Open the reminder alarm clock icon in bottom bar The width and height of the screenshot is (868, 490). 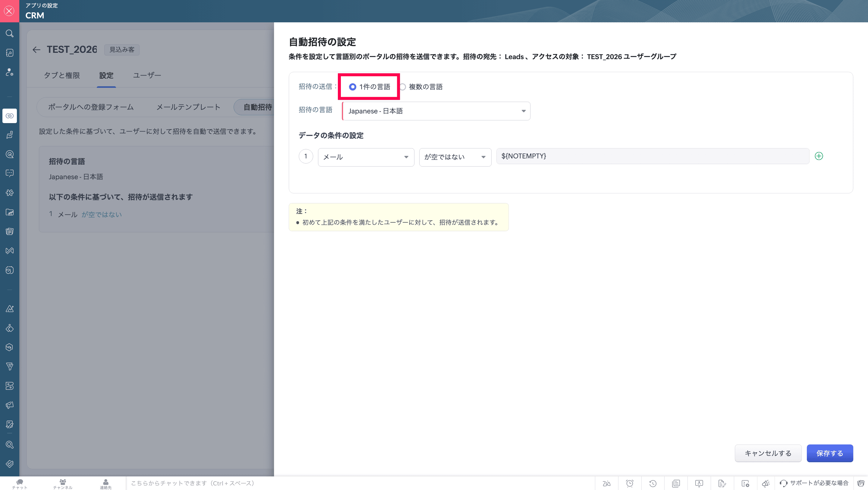pyautogui.click(x=629, y=483)
